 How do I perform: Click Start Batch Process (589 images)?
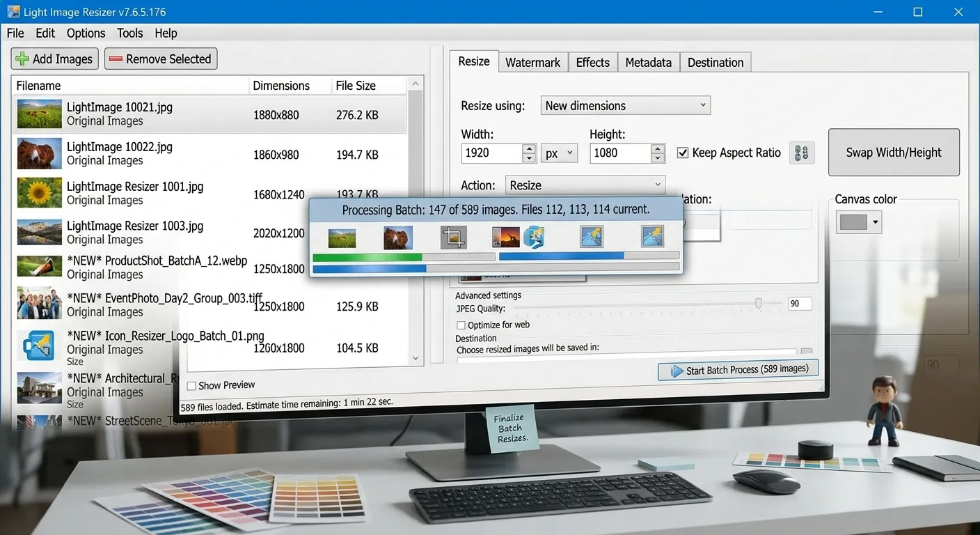tap(738, 370)
